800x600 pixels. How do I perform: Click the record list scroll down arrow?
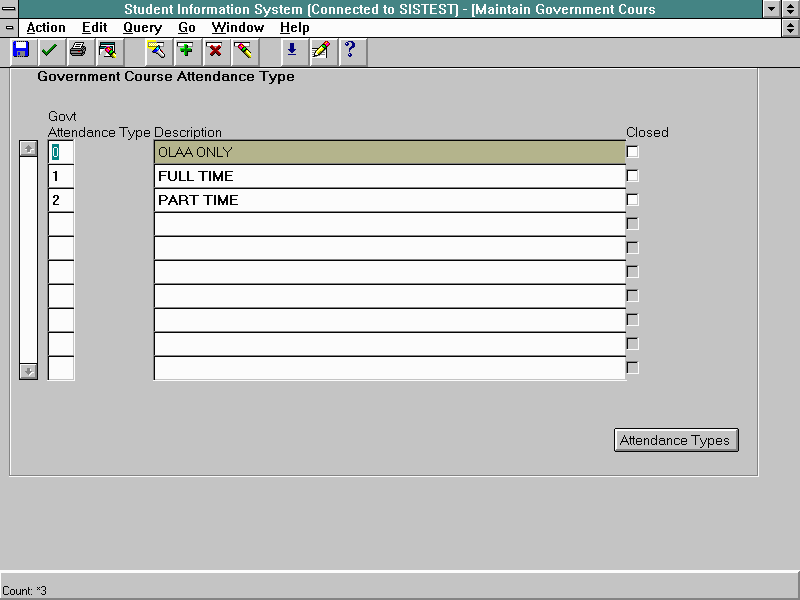point(29,371)
